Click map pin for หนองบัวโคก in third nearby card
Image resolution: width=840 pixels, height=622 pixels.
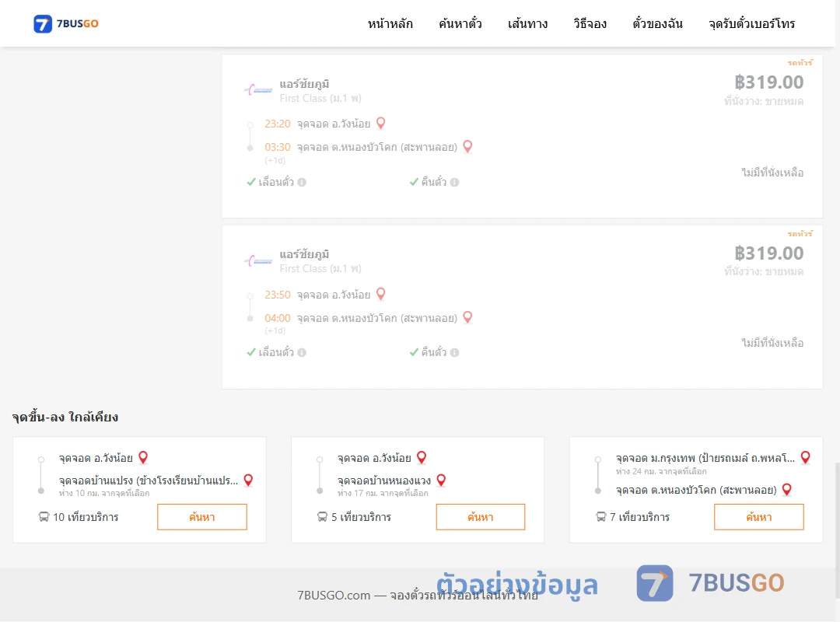787,489
